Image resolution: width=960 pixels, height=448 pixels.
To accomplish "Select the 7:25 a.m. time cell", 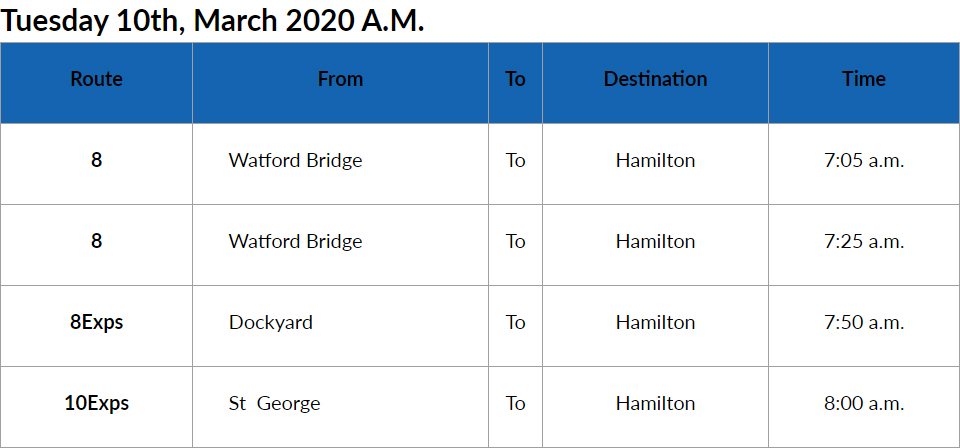I will [x=864, y=241].
